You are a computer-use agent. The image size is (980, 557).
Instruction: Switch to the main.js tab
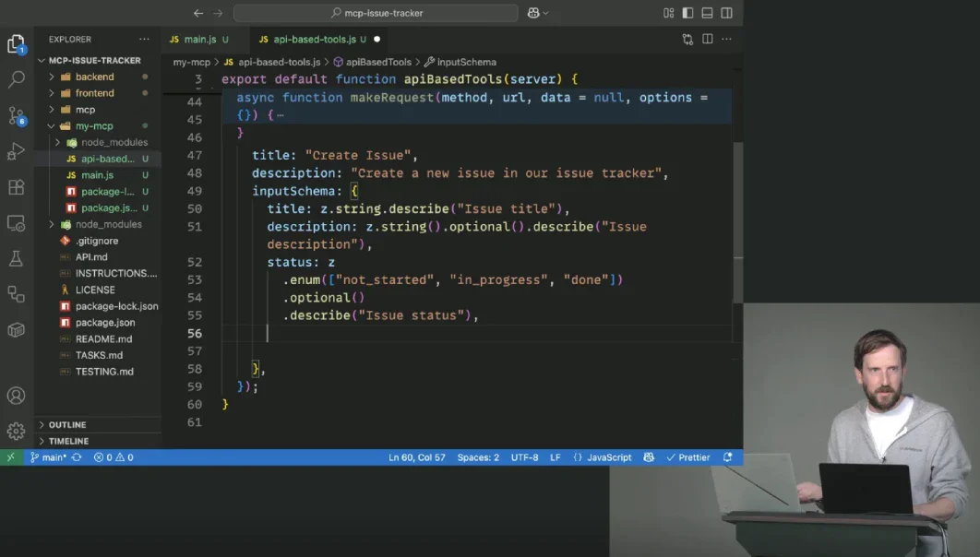point(201,39)
